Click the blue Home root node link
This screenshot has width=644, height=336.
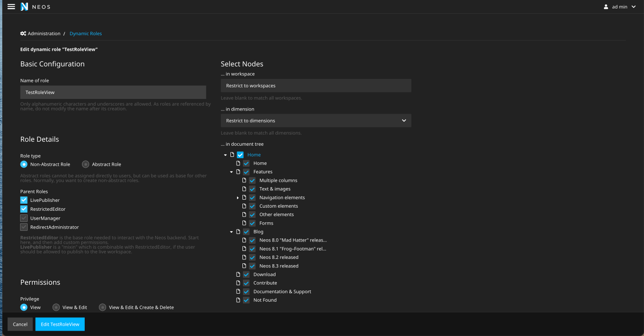254,155
